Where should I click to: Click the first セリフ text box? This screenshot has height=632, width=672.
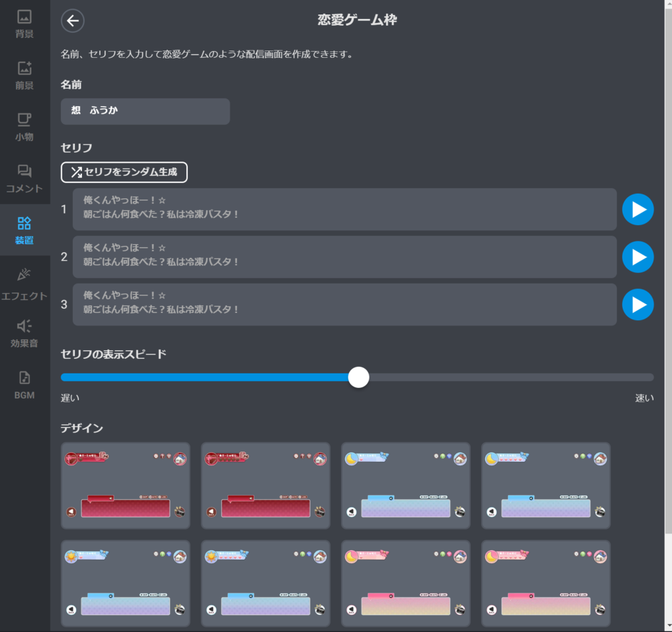coord(345,209)
